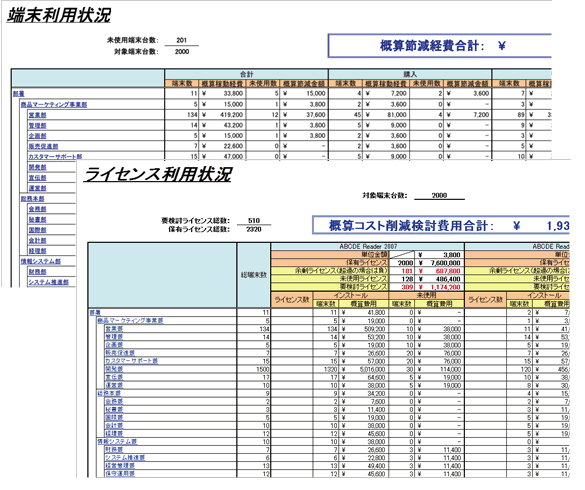This screenshot has width=585, height=490.
Task: Open 国際部 link in 端末利用状況 report
Action: tap(38, 230)
